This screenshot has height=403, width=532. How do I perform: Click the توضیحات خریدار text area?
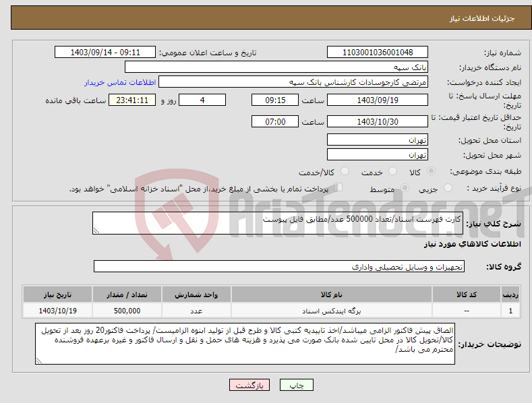tap(245, 344)
